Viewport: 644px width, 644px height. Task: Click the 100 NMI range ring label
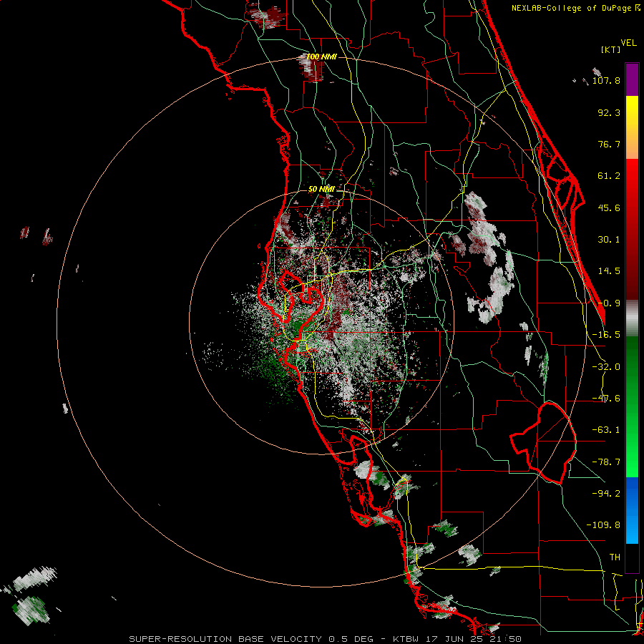(321, 57)
